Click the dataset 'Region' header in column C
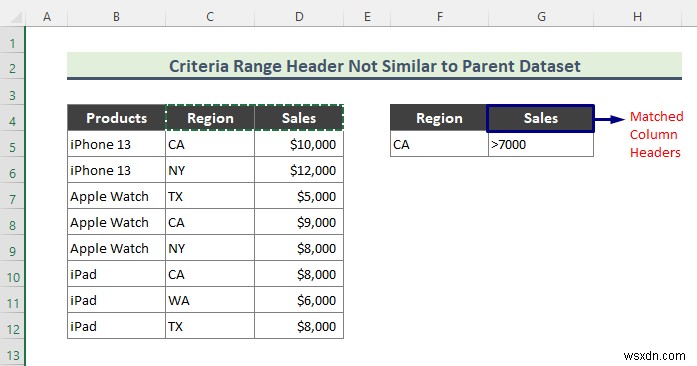 point(210,118)
